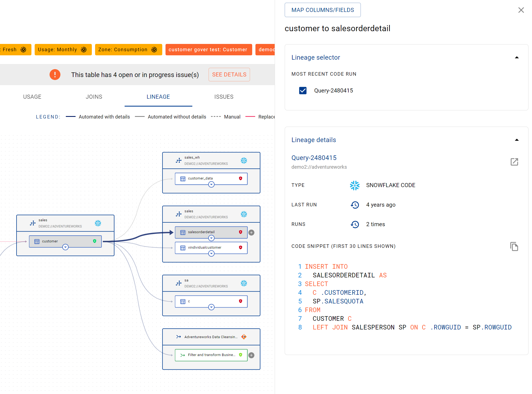
Task: Open the Query-2480415 link in lineage details
Action: pos(314,158)
